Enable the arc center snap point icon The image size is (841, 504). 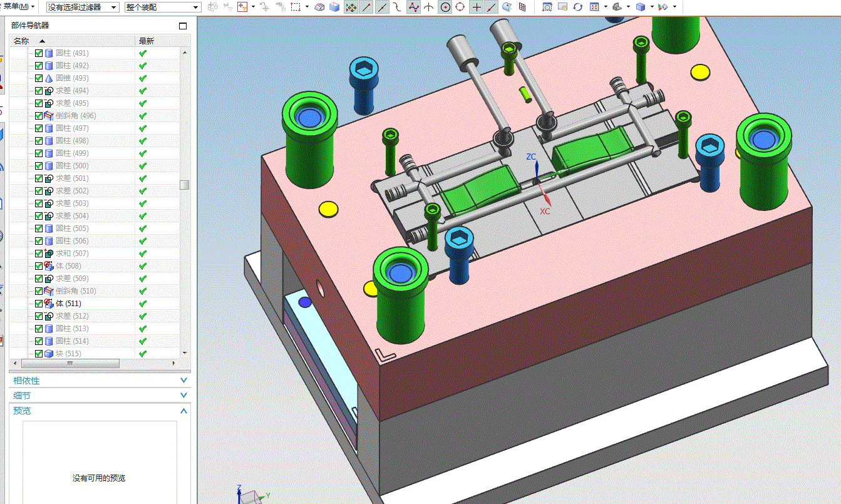pyautogui.click(x=445, y=7)
